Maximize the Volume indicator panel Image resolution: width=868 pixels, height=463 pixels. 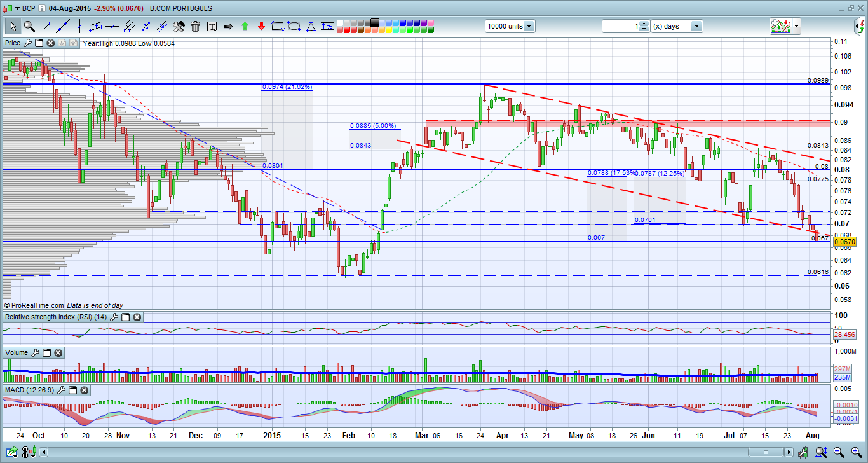48,352
